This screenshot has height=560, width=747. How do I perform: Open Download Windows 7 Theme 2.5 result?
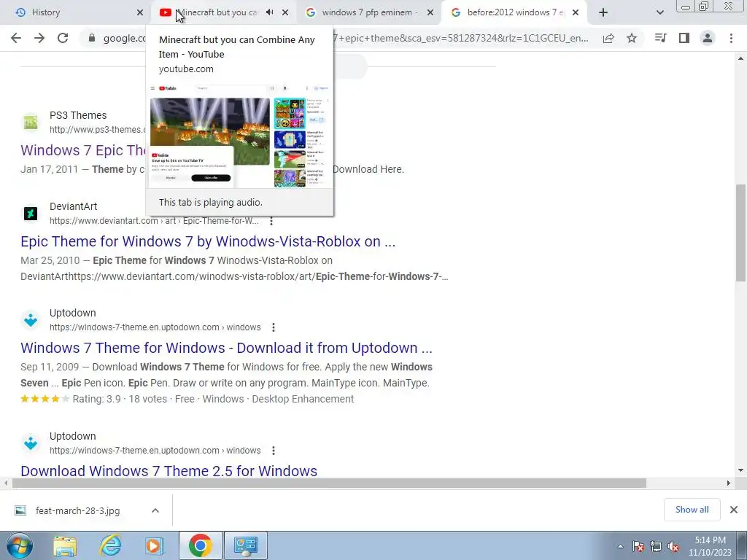(169, 470)
